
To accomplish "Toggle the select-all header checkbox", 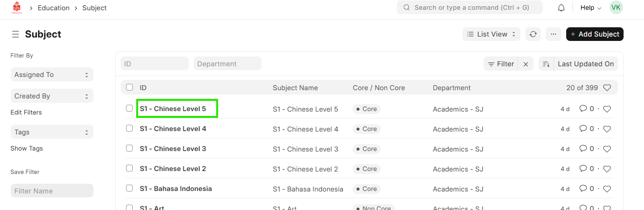I will [x=129, y=87].
